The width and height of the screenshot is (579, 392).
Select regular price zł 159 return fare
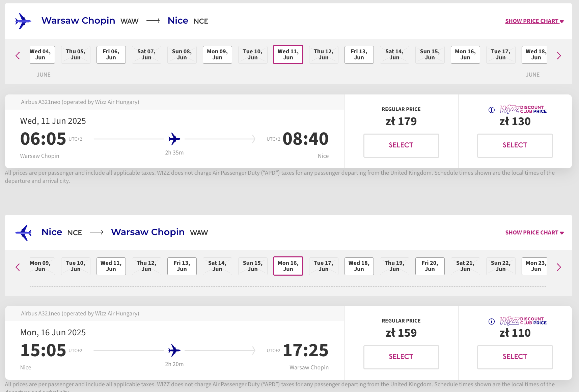tap(401, 357)
